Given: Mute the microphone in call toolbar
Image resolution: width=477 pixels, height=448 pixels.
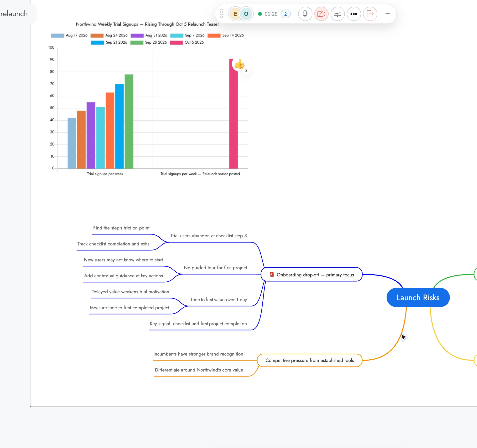Looking at the screenshot, I should point(305,14).
